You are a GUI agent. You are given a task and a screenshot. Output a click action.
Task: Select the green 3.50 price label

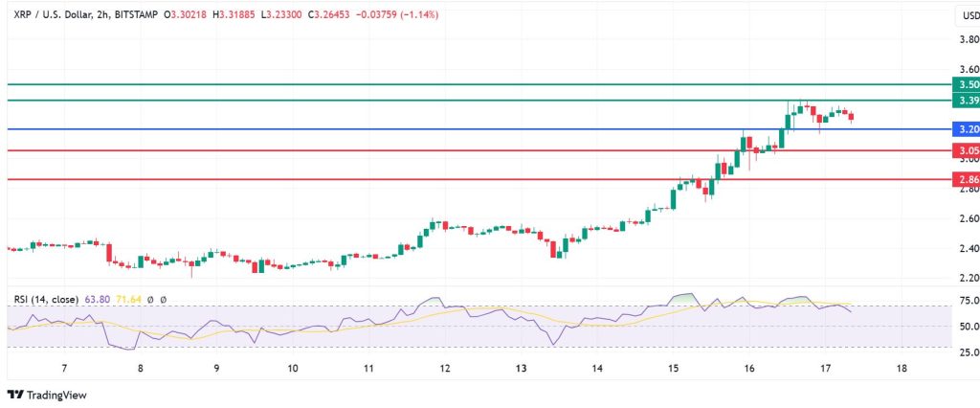click(x=964, y=84)
